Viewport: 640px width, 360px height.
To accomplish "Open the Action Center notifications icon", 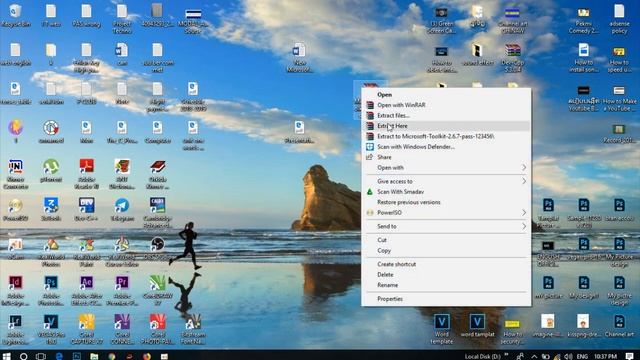I will pyautogui.click(x=629, y=356).
